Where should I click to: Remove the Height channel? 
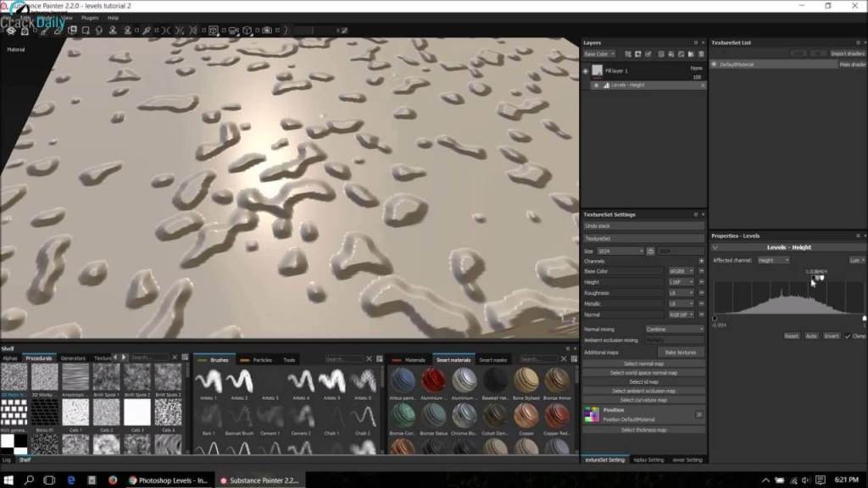pyautogui.click(x=701, y=281)
